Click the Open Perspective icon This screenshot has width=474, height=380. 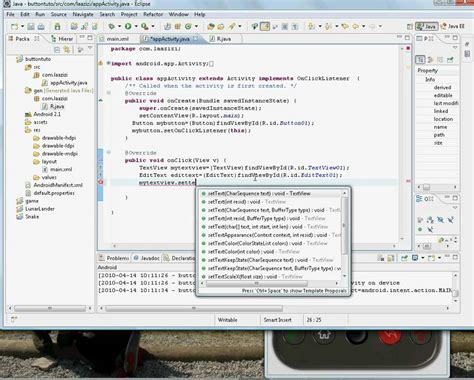point(410,26)
